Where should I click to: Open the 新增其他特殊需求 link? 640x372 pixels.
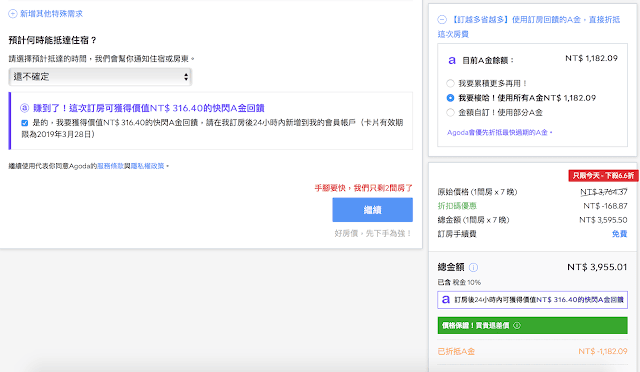tap(51, 13)
